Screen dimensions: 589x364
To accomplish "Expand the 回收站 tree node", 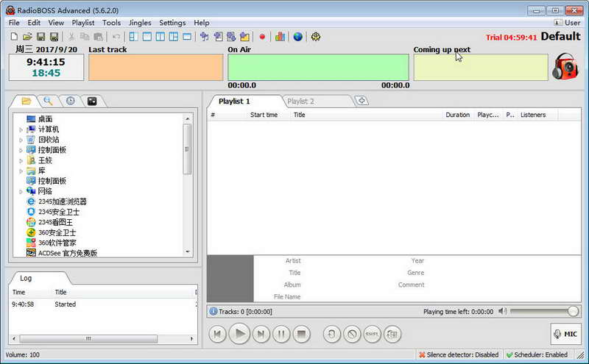I will (21, 140).
